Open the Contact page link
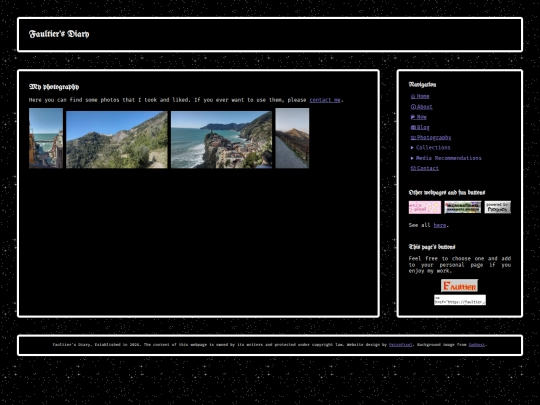540x405 pixels. (x=425, y=168)
